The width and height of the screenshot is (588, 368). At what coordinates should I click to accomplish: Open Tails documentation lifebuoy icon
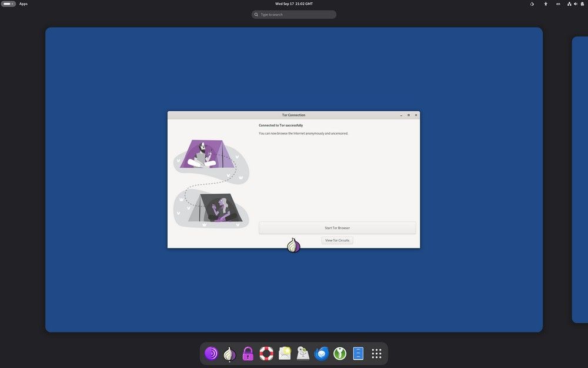[x=266, y=353]
